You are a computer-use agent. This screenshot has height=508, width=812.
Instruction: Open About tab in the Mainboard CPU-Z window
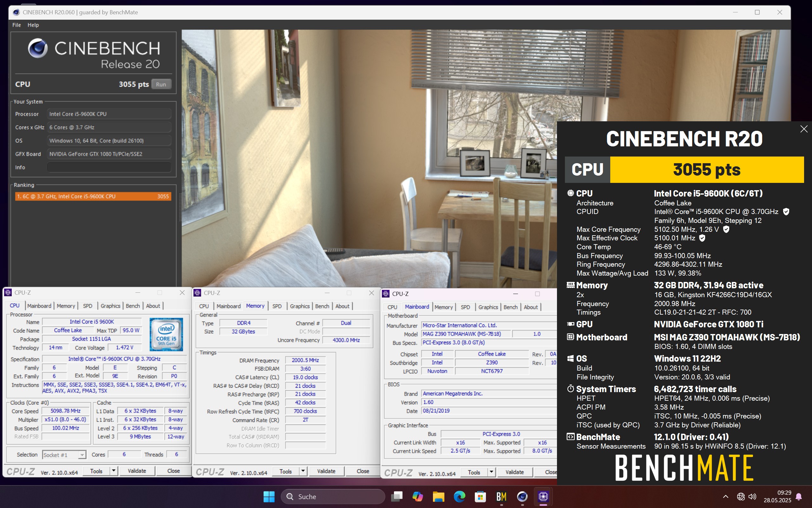[531, 307]
